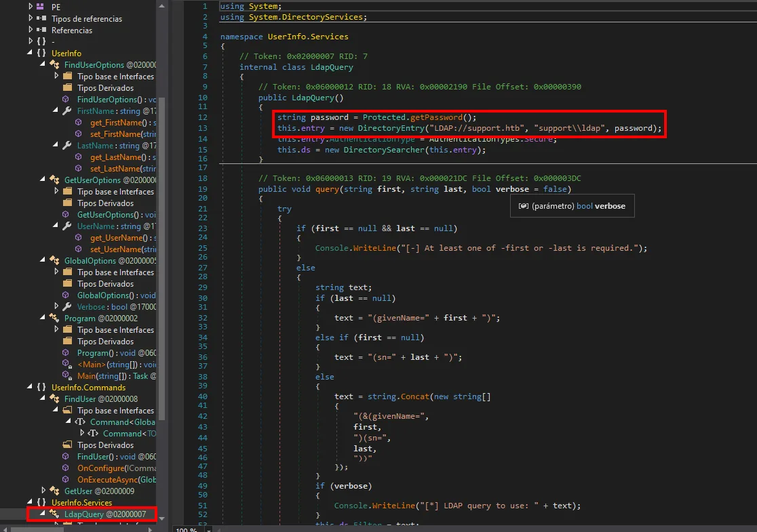Click the LdapQuery class icon
757x532 pixels.
click(54, 514)
